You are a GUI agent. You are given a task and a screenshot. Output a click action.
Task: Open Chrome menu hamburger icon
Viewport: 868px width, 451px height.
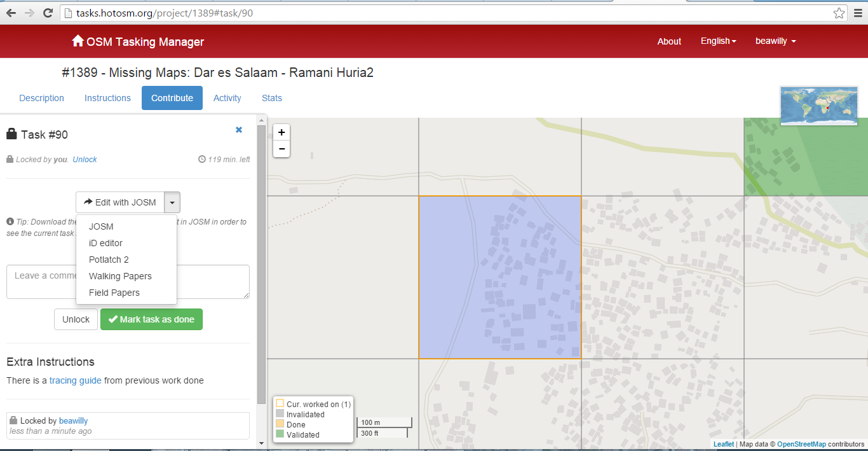[x=858, y=13]
